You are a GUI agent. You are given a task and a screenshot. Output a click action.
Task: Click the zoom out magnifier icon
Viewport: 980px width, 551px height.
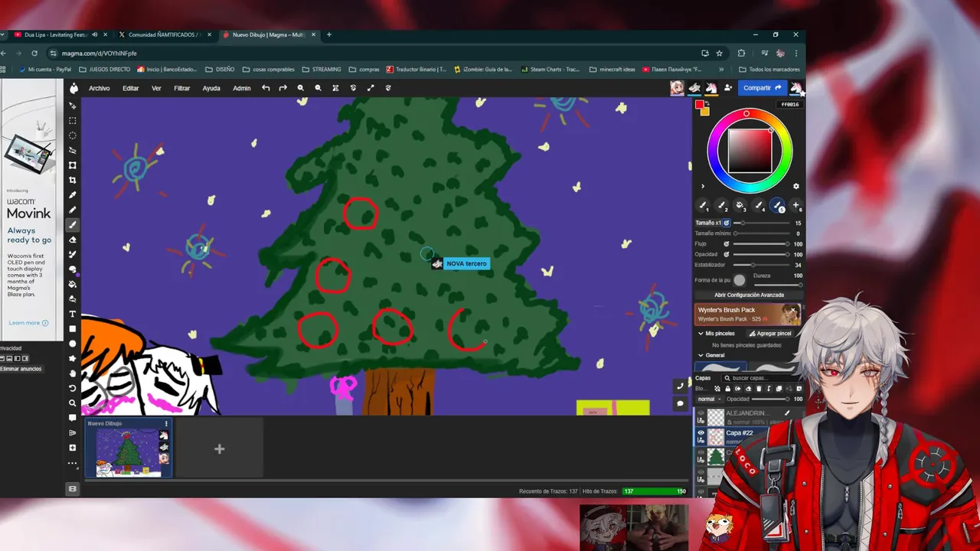click(318, 88)
